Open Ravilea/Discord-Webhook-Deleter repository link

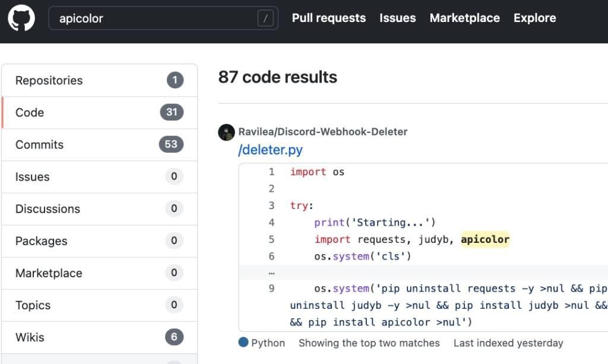click(322, 132)
